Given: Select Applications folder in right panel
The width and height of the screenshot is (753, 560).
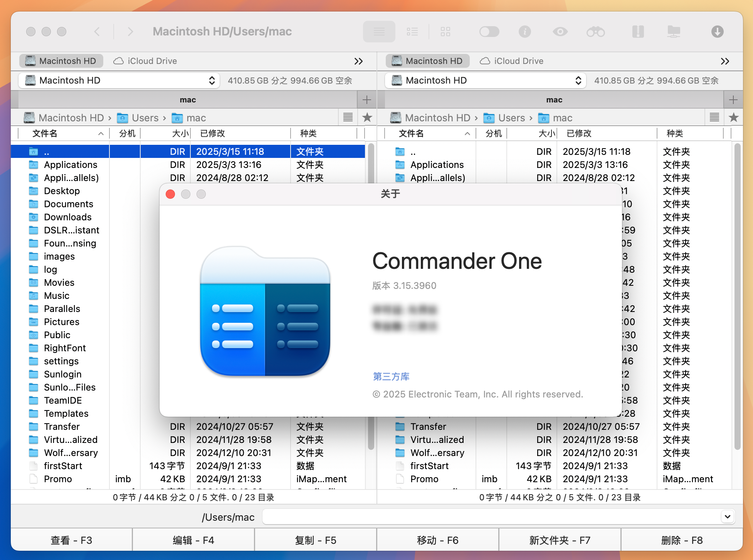Looking at the screenshot, I should tap(437, 165).
